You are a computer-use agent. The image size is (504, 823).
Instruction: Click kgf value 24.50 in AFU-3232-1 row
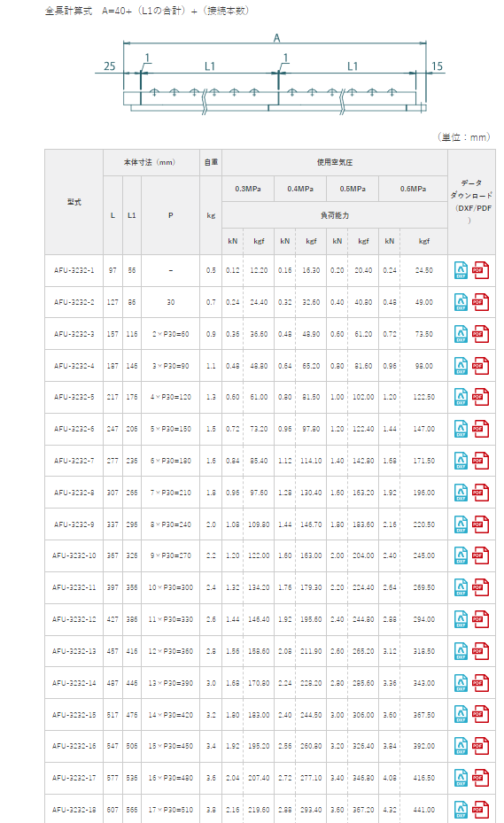423,270
